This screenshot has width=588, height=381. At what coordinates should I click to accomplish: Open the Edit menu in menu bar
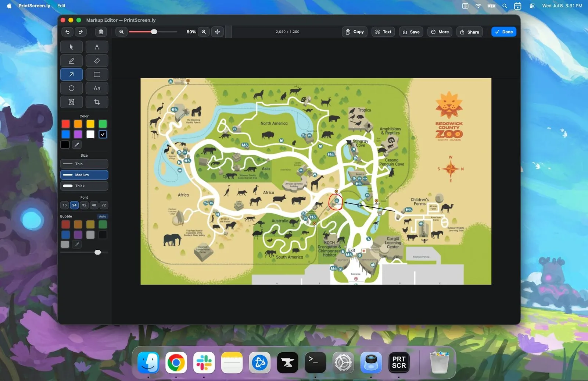(61, 6)
